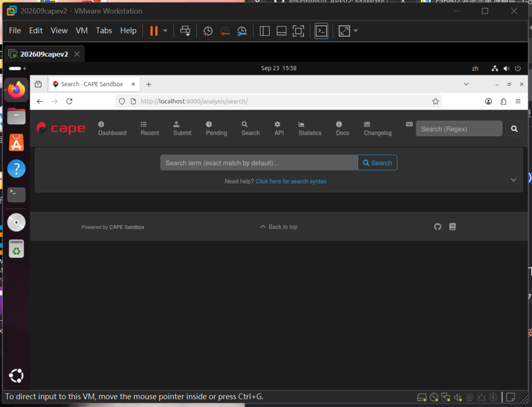This screenshot has width=532, height=407.
Task: Expand the search options chevron panel
Action: (513, 180)
